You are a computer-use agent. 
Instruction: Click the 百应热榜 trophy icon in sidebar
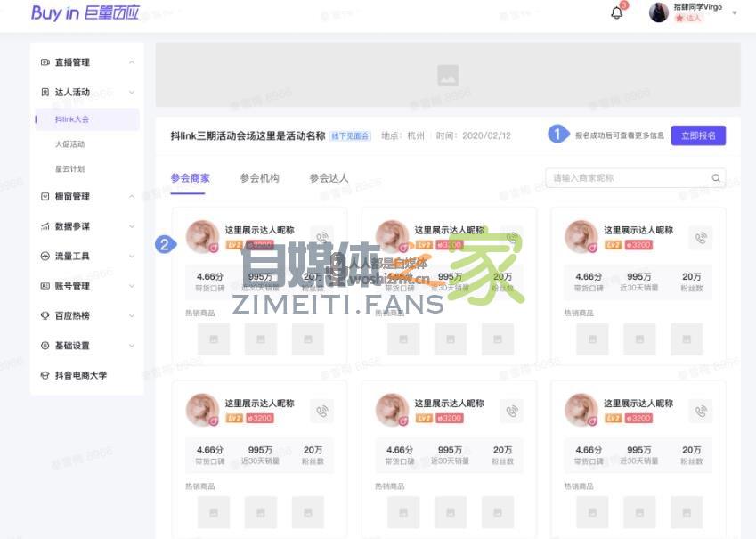(x=45, y=315)
